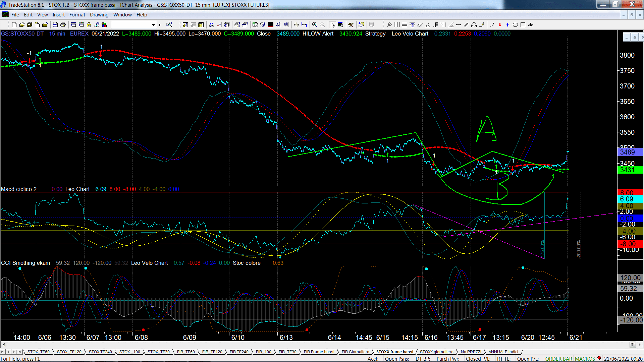The height and width of the screenshot is (362, 644).
Task: Select the red down arrow drawing tool
Action: tap(500, 25)
